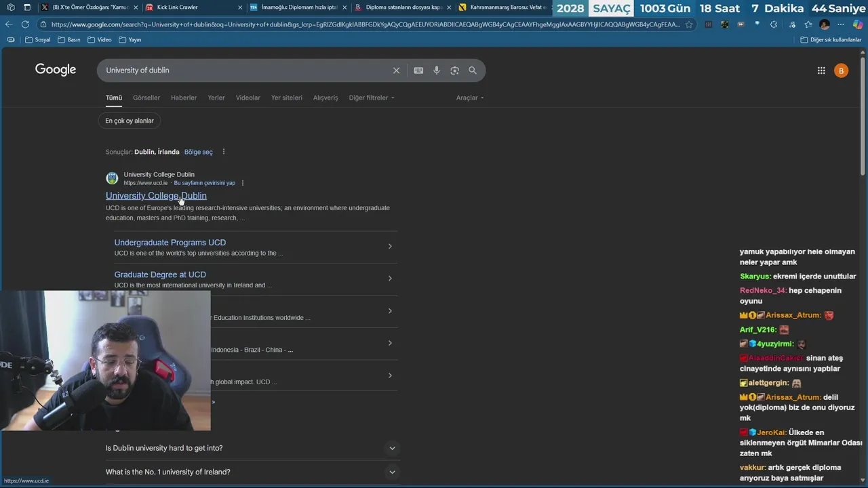Open Edge settings and more menu
This screenshot has width=868, height=488.
[841, 24]
